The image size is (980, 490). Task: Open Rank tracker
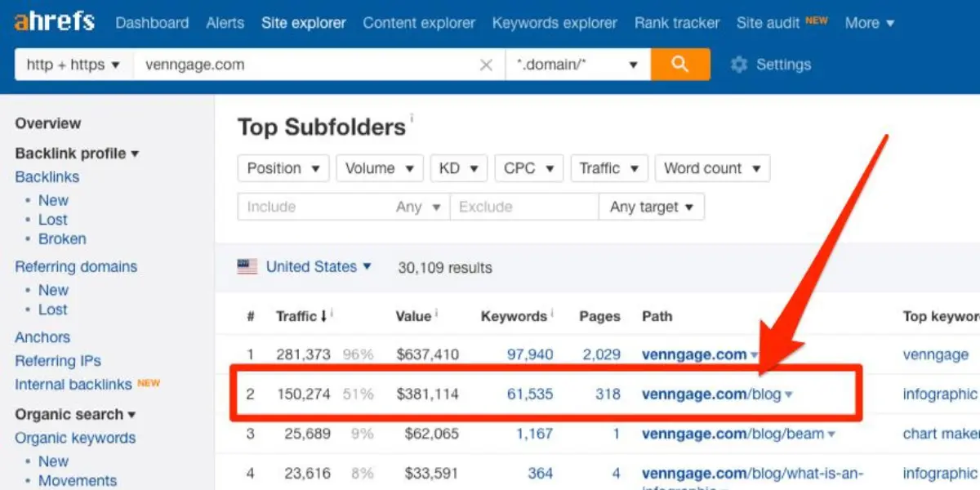pyautogui.click(x=677, y=23)
